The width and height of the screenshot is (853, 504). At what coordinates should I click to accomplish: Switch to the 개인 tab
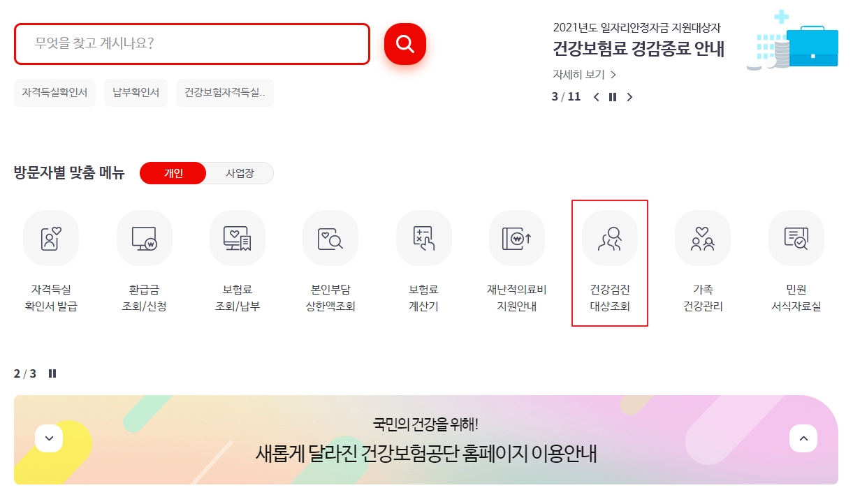(x=173, y=173)
